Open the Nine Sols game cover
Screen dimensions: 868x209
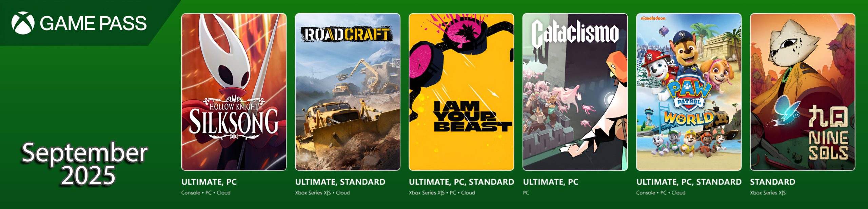point(803,92)
